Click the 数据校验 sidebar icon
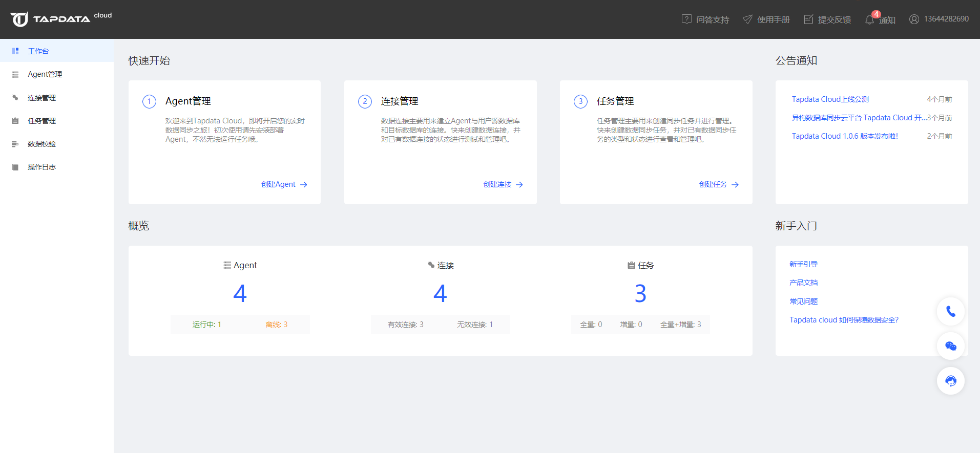The image size is (980, 453). pos(15,144)
